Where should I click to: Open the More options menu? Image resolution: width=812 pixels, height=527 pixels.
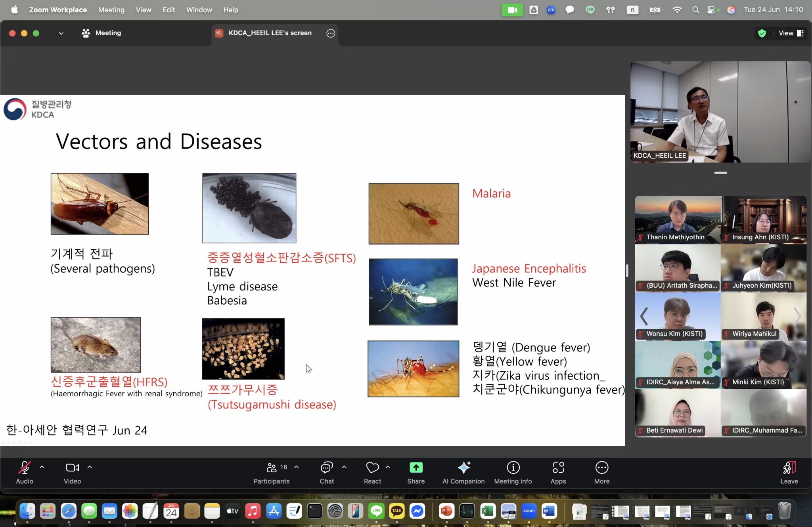point(602,472)
